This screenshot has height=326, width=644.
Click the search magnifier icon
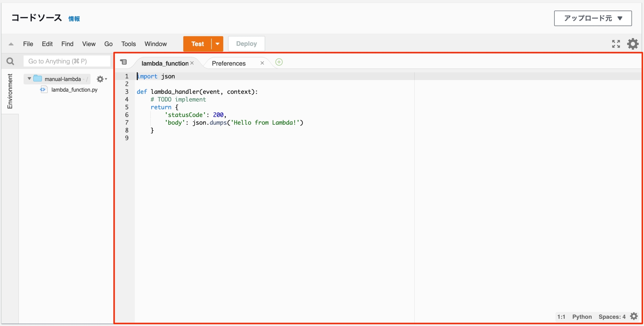(10, 61)
